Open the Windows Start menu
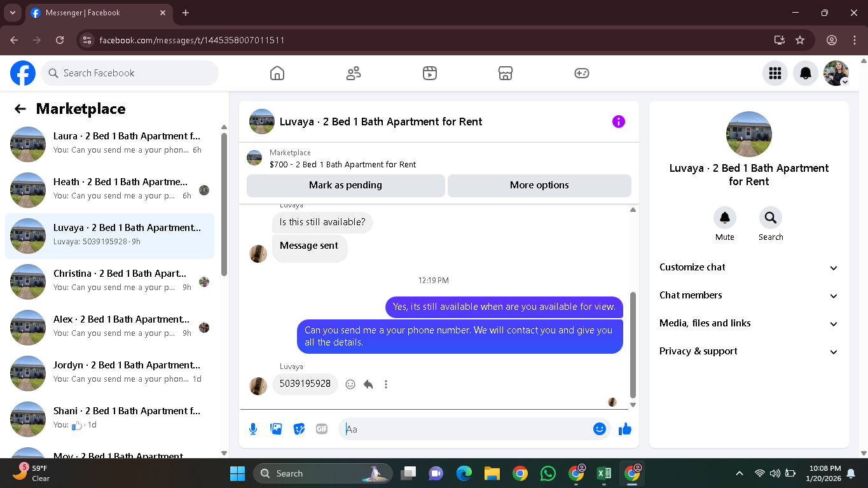The height and width of the screenshot is (488, 868). point(237,473)
